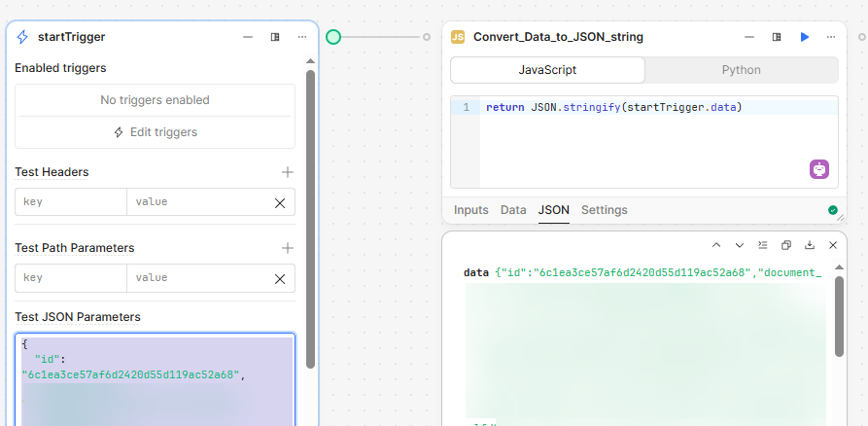Viewport: 868px width, 426px height.
Task: Open Convert_Data_to_JSON_string more options menu
Action: coord(831,37)
